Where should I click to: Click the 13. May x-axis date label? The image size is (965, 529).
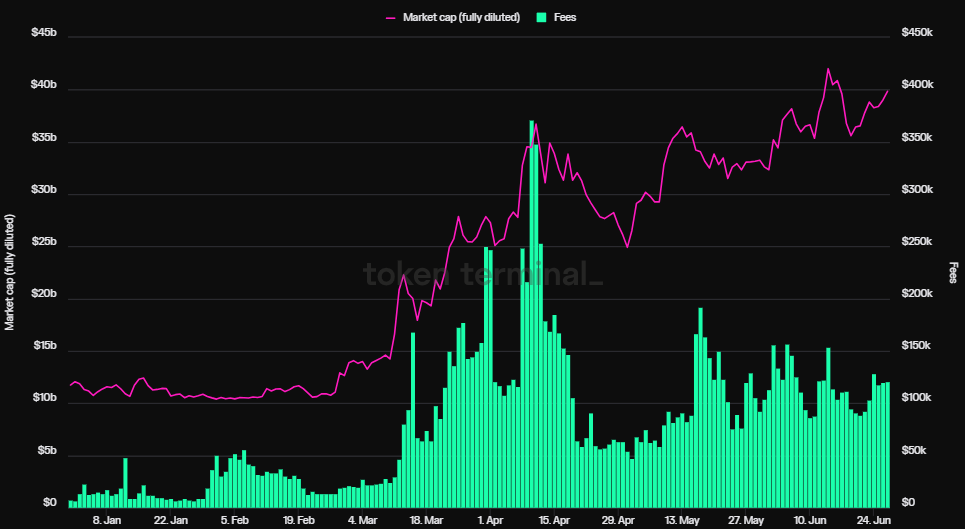[682, 520]
